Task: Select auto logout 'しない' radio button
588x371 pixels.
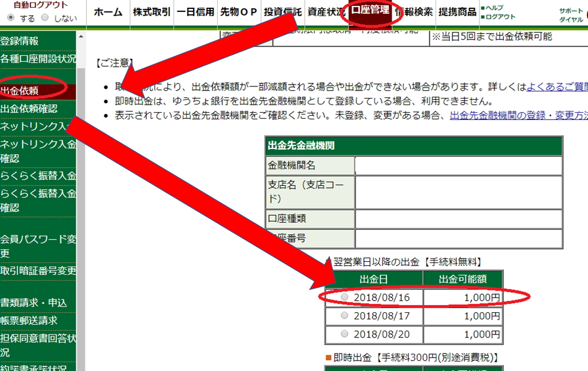Action: (x=45, y=17)
